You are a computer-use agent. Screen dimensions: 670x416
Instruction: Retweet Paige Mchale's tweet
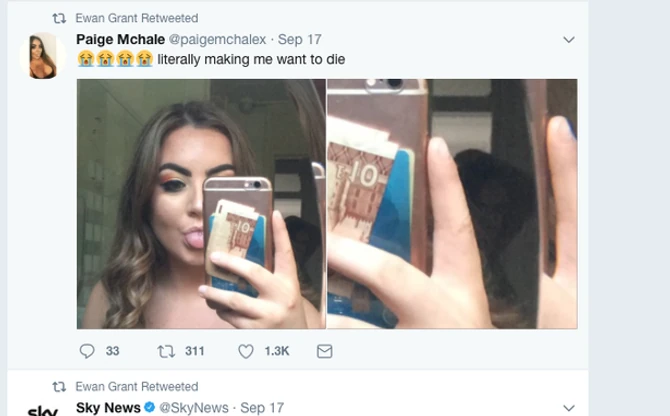click(x=166, y=351)
